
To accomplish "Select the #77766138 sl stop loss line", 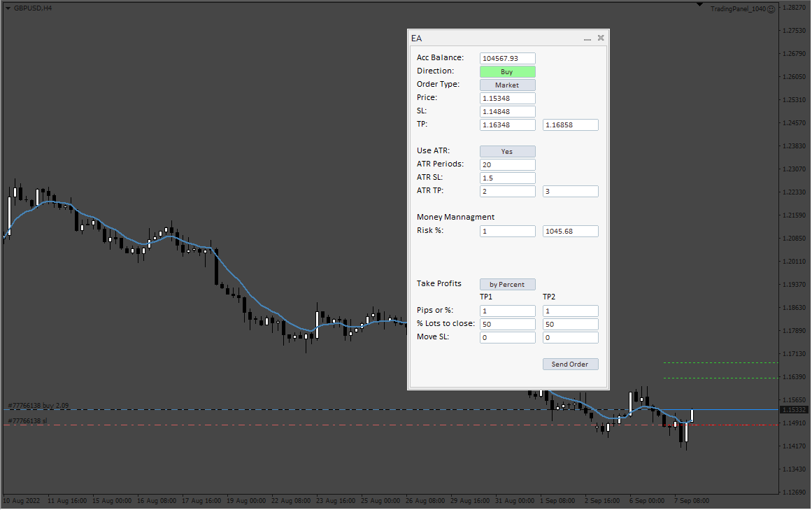I will coord(27,421).
